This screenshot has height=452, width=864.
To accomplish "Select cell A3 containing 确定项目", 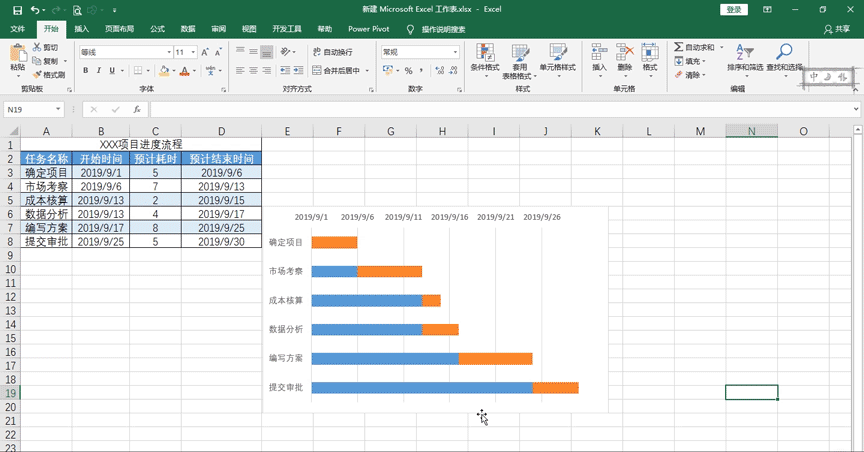I will 46,172.
